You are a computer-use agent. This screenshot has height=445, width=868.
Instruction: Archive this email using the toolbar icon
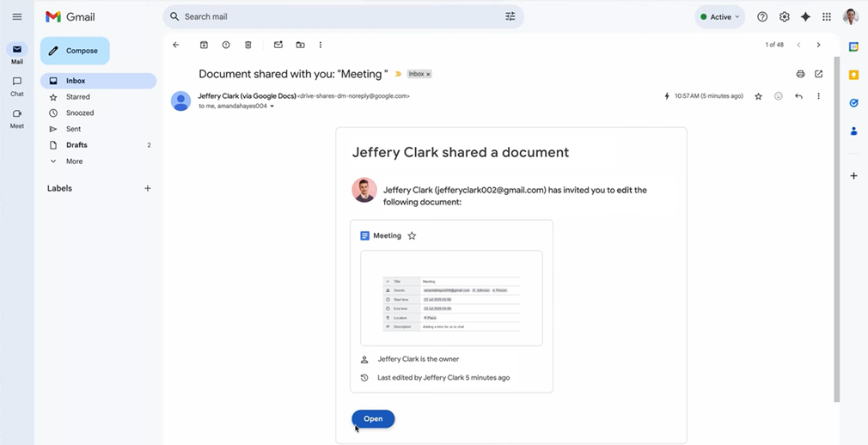(204, 45)
